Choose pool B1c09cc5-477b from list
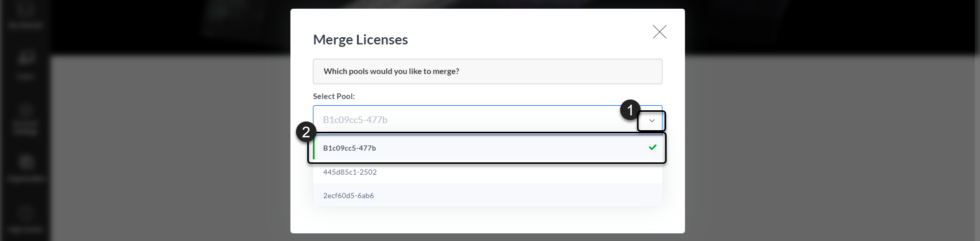This screenshot has width=980, height=241. tap(487, 148)
